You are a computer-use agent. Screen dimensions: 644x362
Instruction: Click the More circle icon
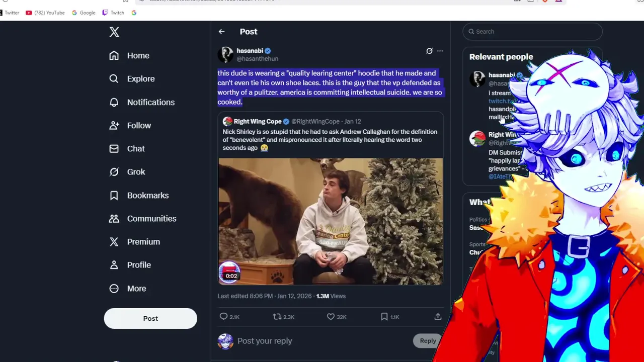click(114, 288)
